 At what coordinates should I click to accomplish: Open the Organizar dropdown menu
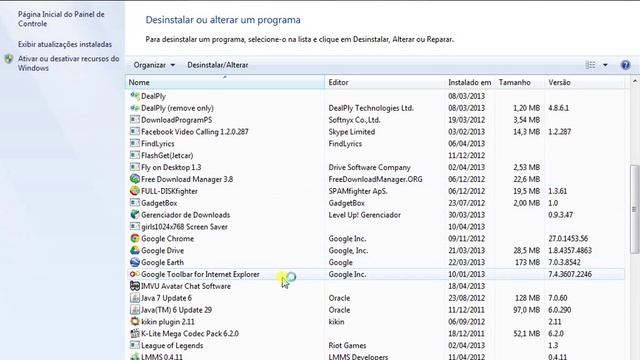click(x=154, y=65)
